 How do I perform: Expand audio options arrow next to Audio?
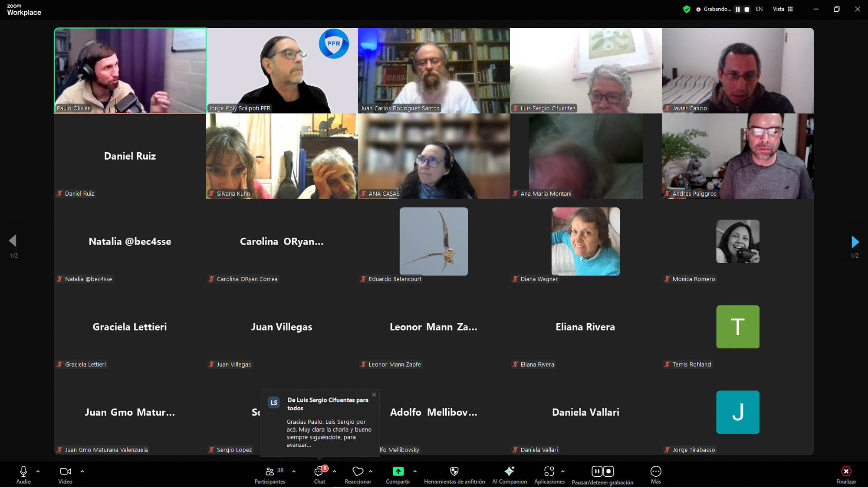38,471
